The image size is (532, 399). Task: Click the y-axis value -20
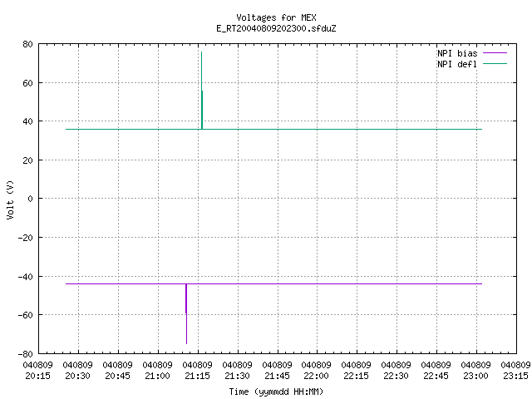click(x=26, y=238)
